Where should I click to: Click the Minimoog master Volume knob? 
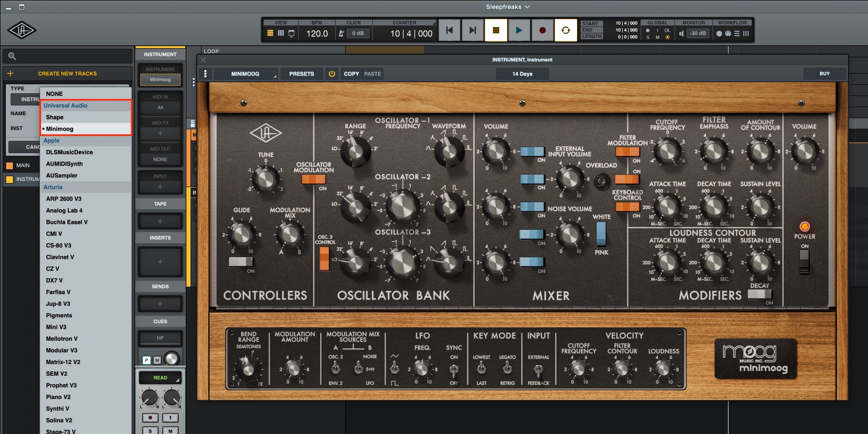[805, 151]
